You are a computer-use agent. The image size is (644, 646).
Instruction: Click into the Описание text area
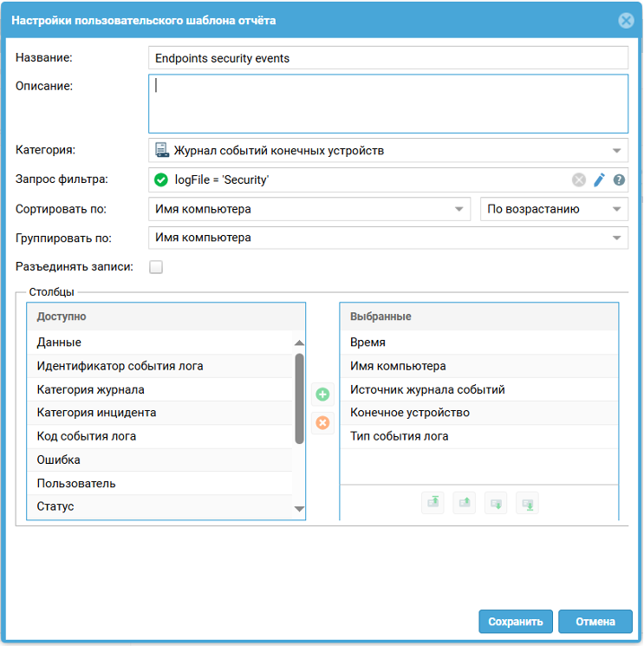(x=387, y=104)
